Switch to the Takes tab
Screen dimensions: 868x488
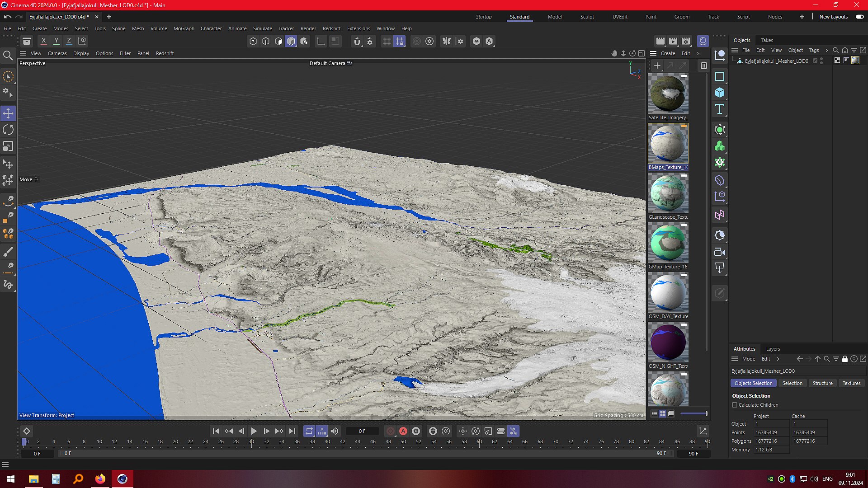767,40
